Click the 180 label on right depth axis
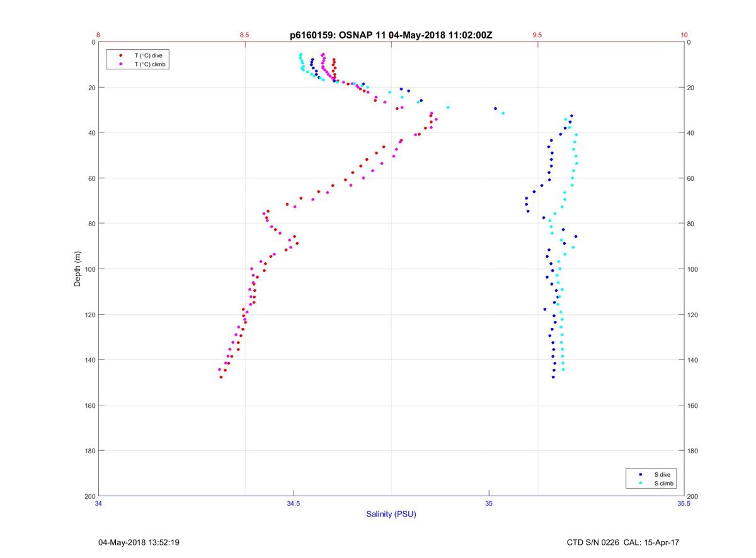The width and height of the screenshot is (756, 558). pyautogui.click(x=693, y=451)
